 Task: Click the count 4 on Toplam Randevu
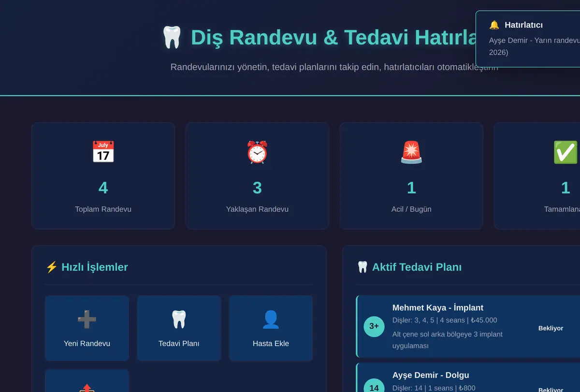(103, 188)
